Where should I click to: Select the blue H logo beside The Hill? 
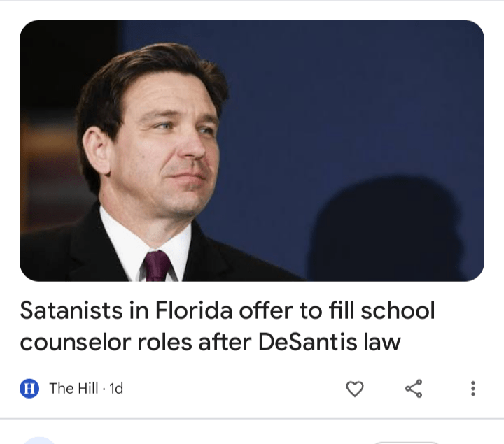[x=29, y=388]
